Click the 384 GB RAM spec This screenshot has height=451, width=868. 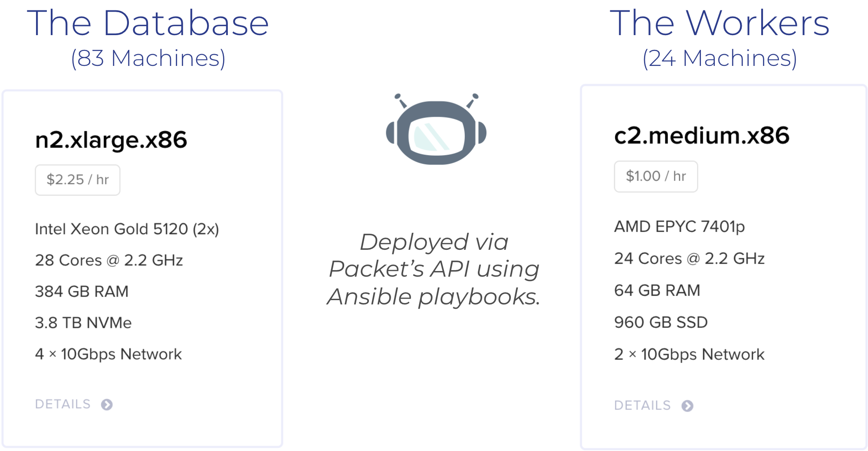tap(82, 291)
